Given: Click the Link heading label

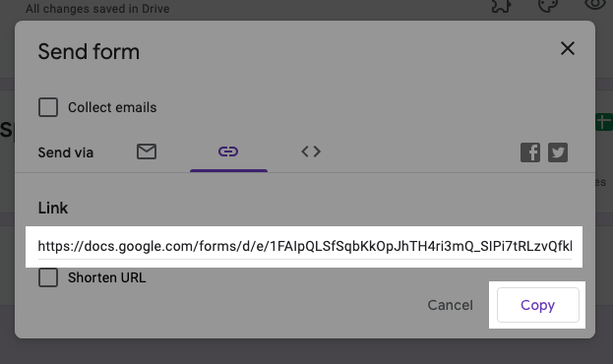Looking at the screenshot, I should [53, 208].
